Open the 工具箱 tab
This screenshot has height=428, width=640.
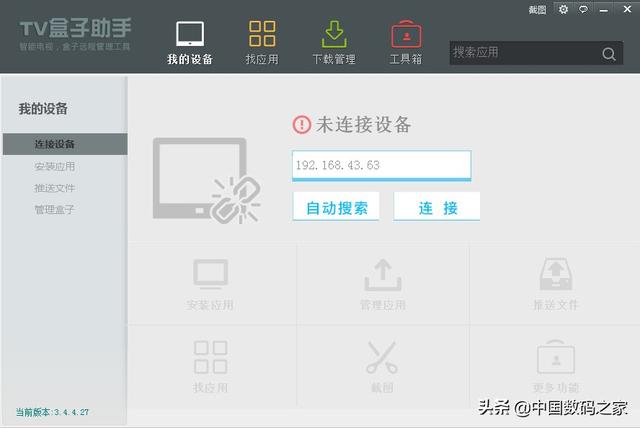[406, 43]
